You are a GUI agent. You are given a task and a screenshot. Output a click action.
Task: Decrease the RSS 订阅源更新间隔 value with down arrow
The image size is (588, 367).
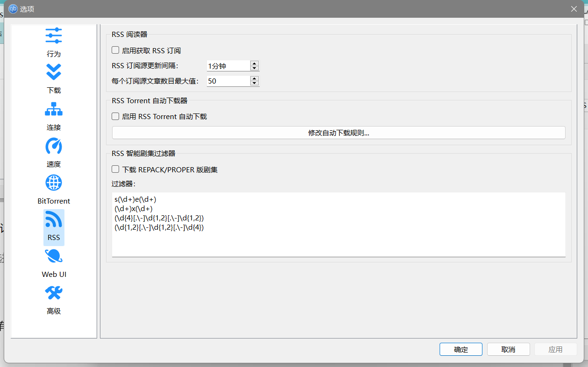[254, 69]
